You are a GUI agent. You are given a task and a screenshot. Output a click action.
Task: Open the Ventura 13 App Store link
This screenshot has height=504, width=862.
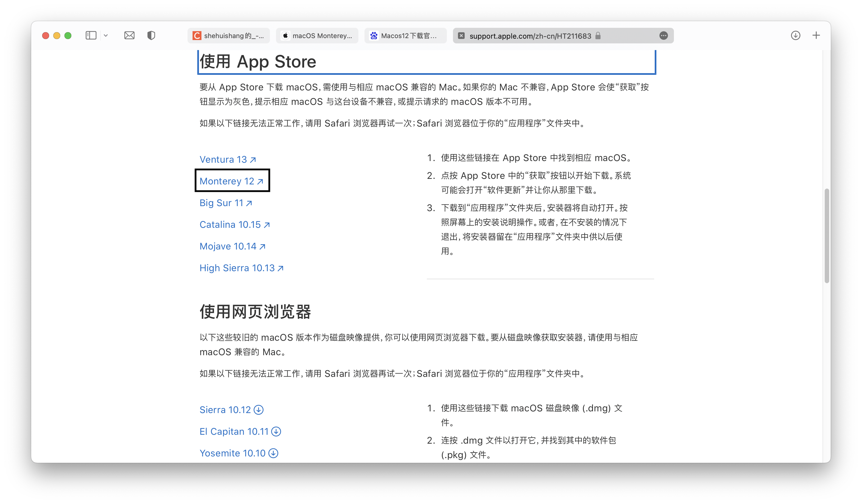pyautogui.click(x=228, y=160)
